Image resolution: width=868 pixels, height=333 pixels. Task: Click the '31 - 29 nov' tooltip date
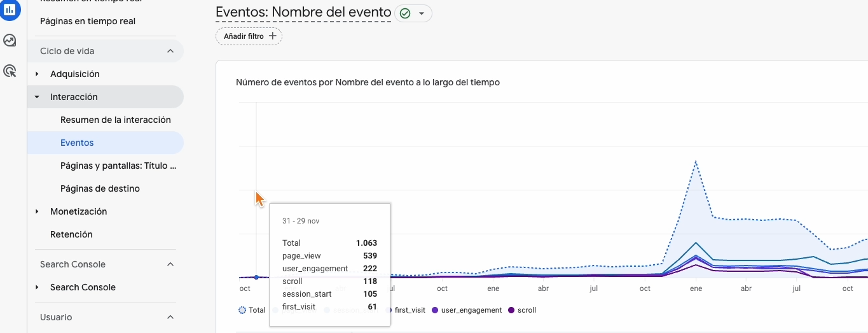(301, 221)
